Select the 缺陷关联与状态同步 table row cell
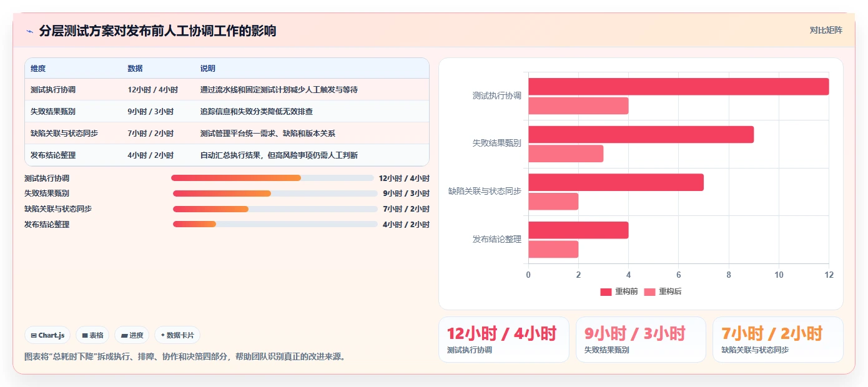This screenshot has width=868, height=387. coord(64,134)
